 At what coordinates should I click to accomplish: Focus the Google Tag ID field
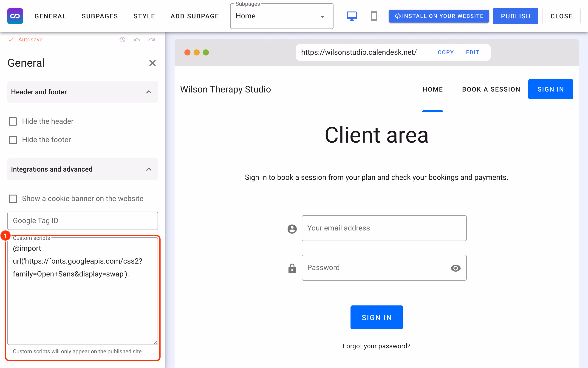tap(82, 221)
